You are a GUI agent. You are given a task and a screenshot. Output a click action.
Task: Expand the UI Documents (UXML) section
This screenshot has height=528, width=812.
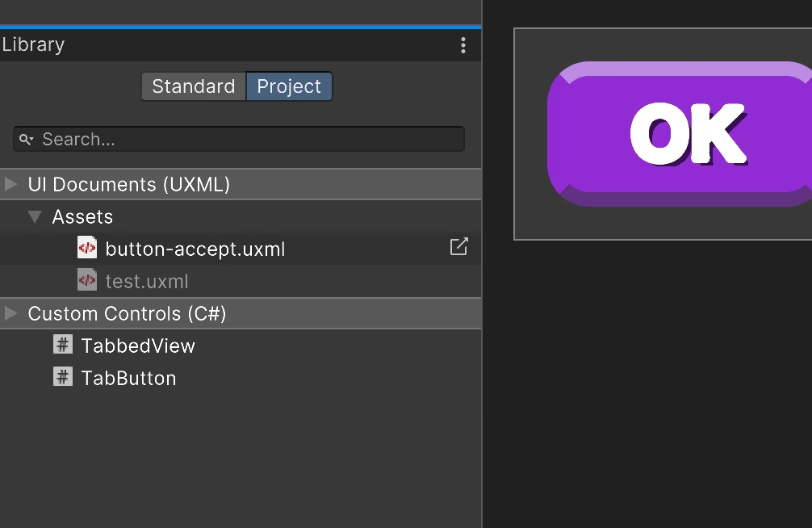tap(11, 184)
